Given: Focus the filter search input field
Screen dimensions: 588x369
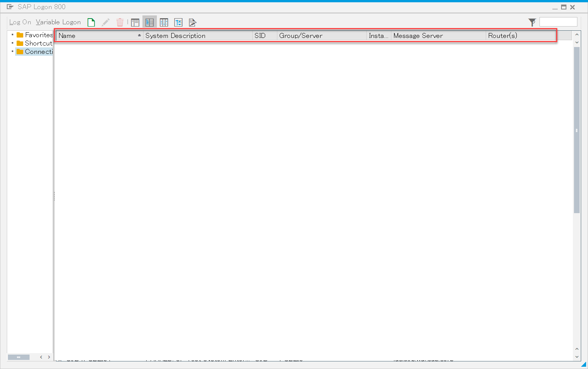Looking at the screenshot, I should click(x=558, y=22).
